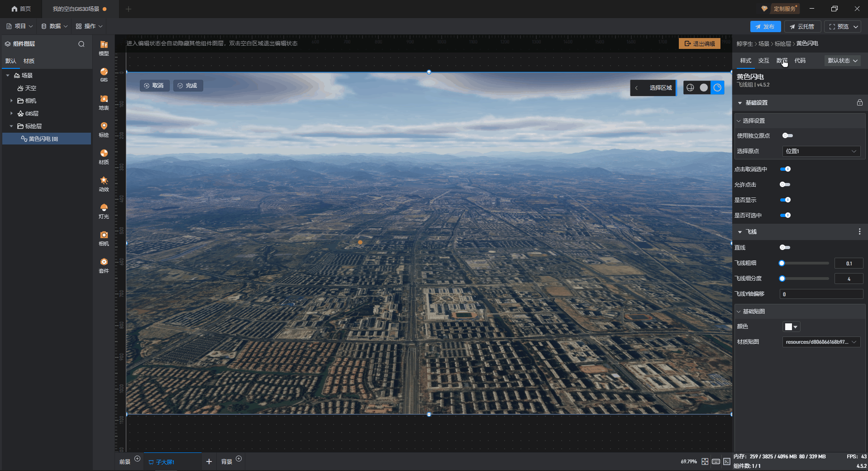Viewport: 868px width, 471px height.
Task: Click the blue highlighted circle mode icon
Action: (x=717, y=87)
